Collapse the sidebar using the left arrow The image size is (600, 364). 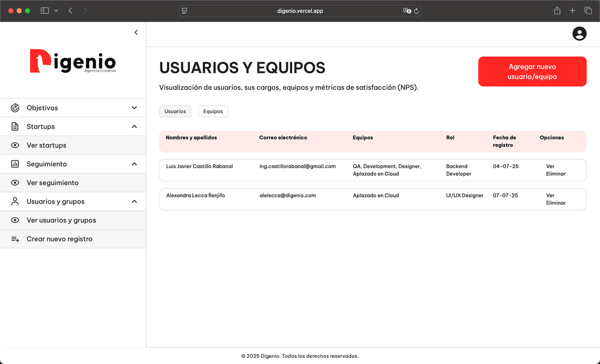click(x=136, y=32)
